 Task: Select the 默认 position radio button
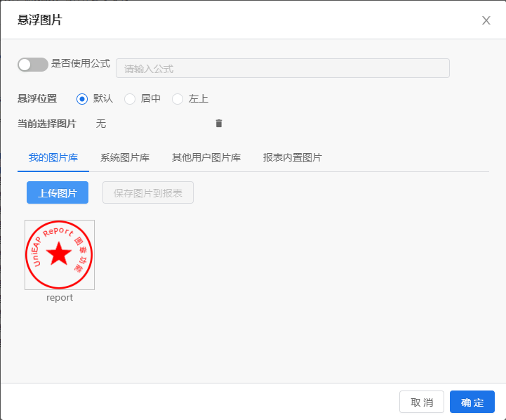(82, 99)
